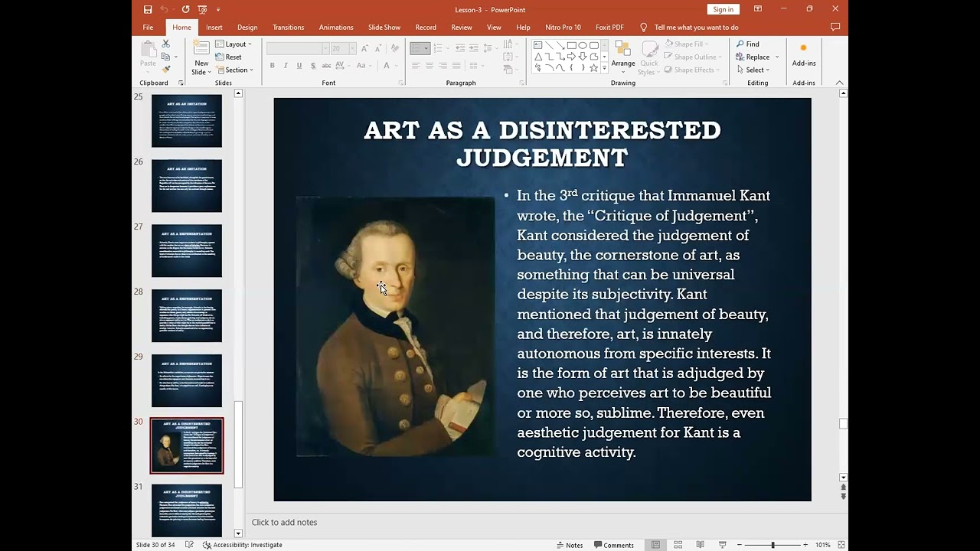This screenshot has width=980, height=551.
Task: Toggle Strikethrough formatting
Action: pyautogui.click(x=327, y=66)
